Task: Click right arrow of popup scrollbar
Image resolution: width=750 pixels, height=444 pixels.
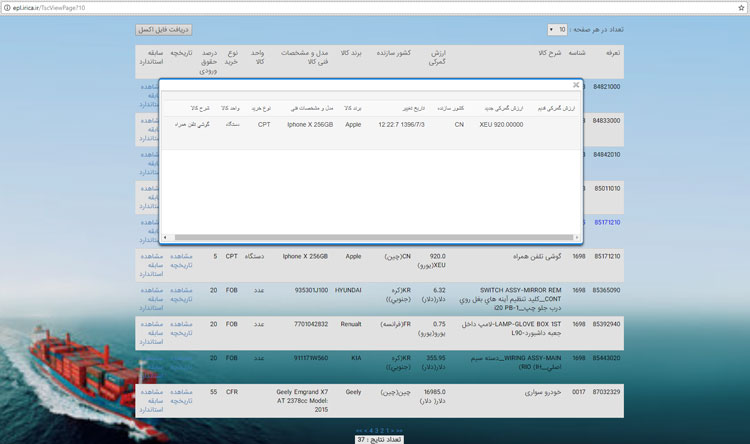Action: 577,238
